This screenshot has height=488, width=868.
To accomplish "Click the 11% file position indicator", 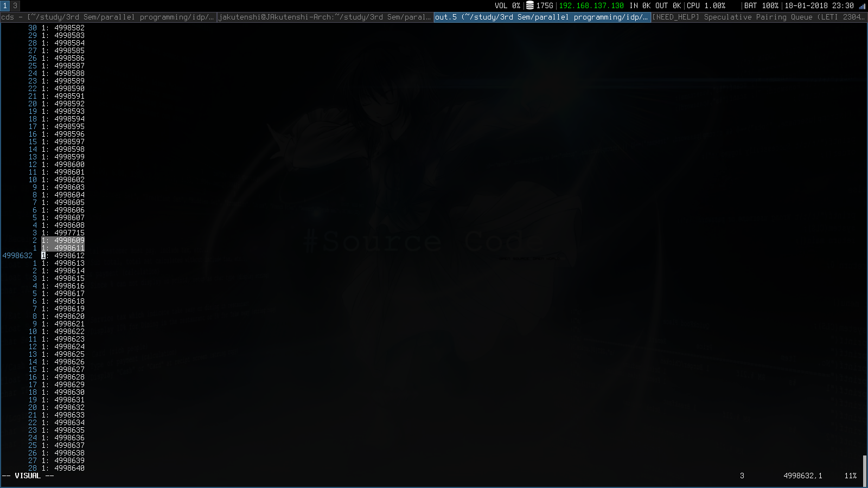I will [851, 476].
